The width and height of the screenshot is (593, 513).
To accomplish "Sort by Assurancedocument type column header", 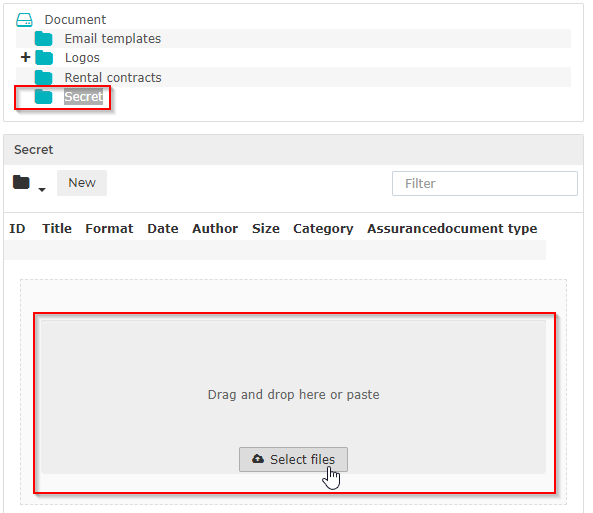I will 452,229.
